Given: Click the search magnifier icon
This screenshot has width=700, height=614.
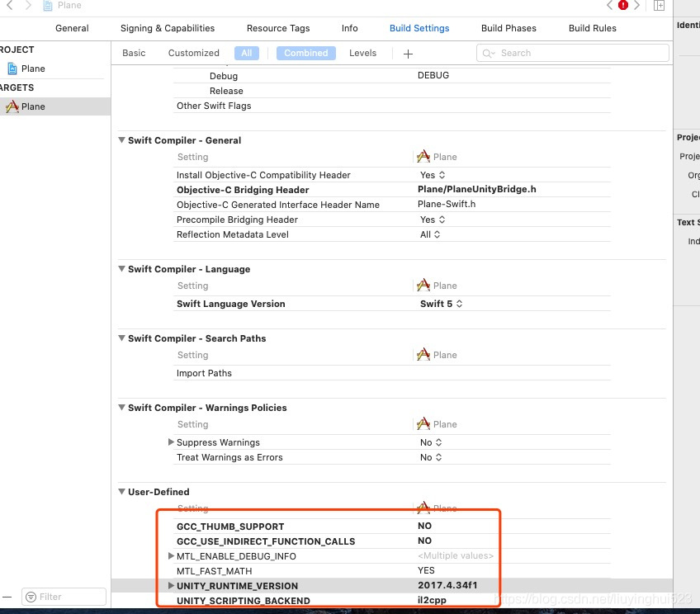Looking at the screenshot, I should (488, 53).
